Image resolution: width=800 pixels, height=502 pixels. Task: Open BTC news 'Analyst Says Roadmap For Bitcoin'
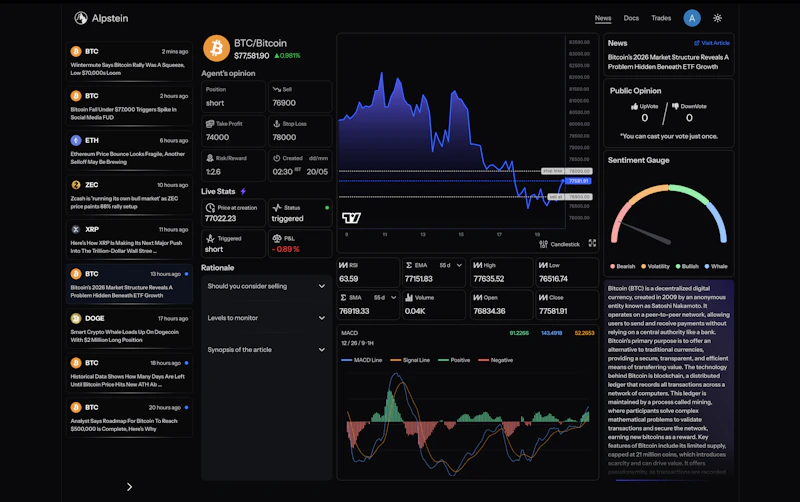[129, 417]
